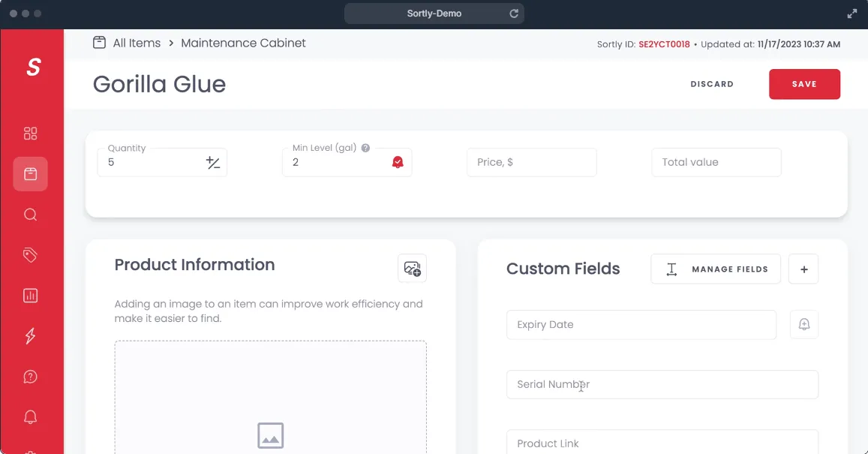Open the Dashboard grid icon in sidebar
This screenshot has width=868, height=454.
(31, 134)
